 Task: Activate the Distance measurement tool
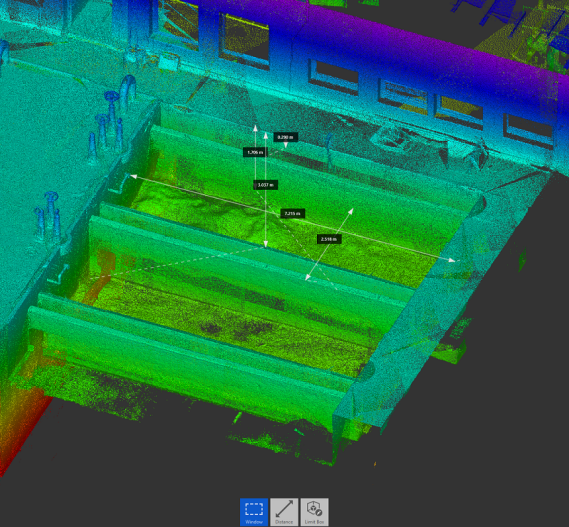[x=284, y=512]
